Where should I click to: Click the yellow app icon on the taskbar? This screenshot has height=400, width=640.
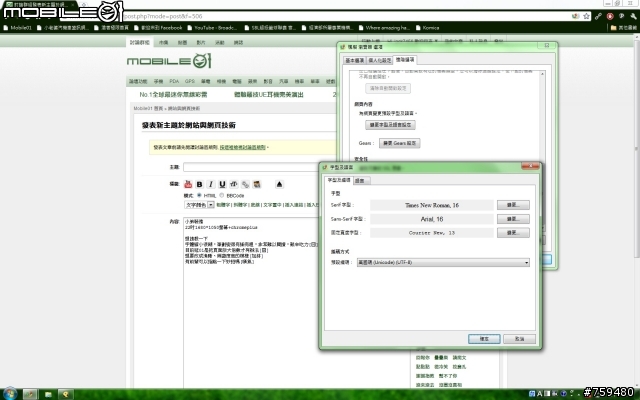[x=66, y=394]
